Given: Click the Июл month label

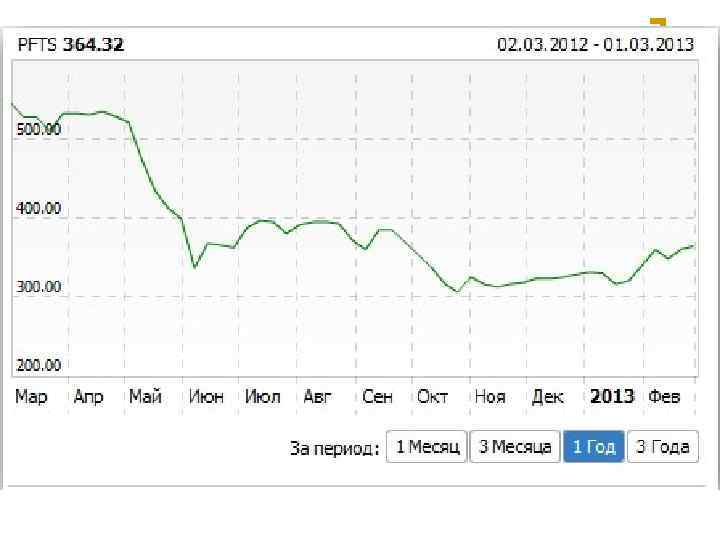Looking at the screenshot, I should pyautogui.click(x=263, y=396).
